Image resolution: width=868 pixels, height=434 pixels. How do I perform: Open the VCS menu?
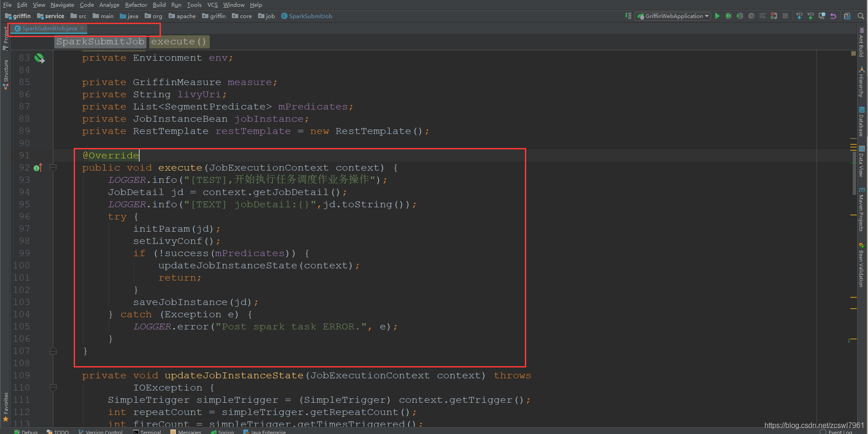(212, 5)
